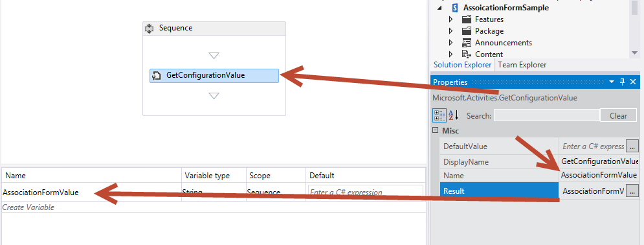The width and height of the screenshot is (644, 245).
Task: Click the GetConfigurationValue activity icon
Action: pyautogui.click(x=157, y=76)
